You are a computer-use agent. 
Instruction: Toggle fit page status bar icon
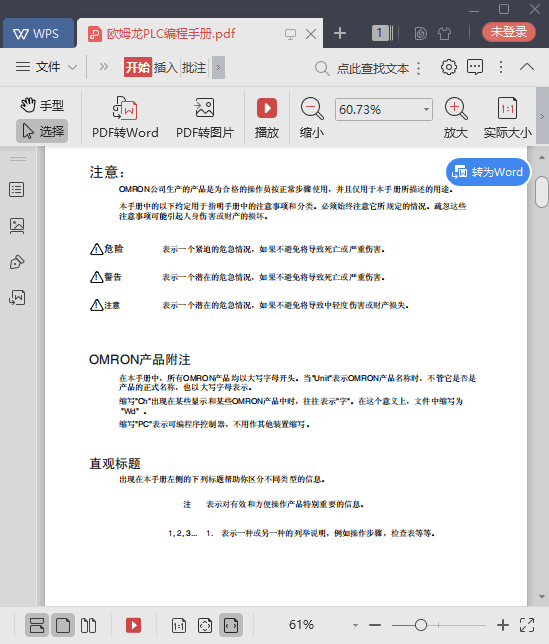point(205,626)
